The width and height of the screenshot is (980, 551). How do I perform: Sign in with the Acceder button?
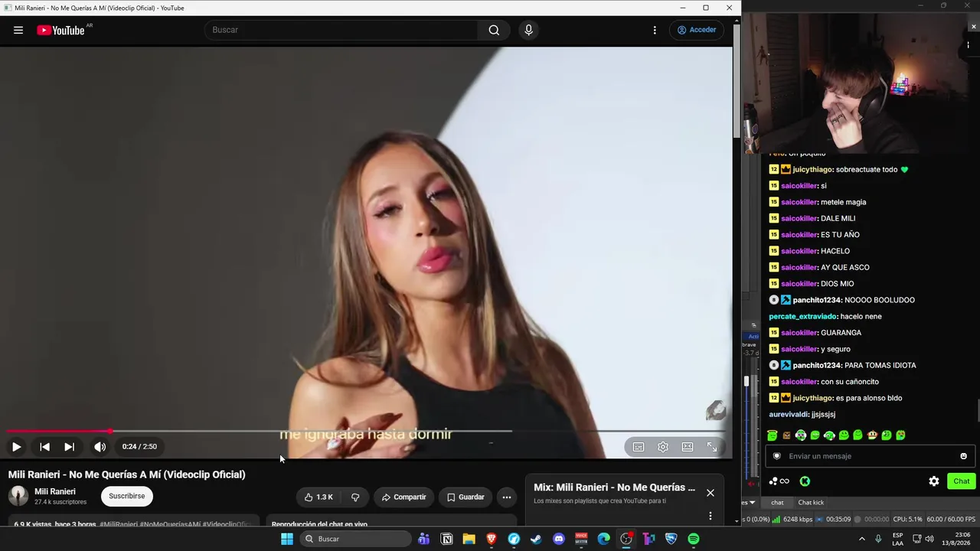pos(697,30)
